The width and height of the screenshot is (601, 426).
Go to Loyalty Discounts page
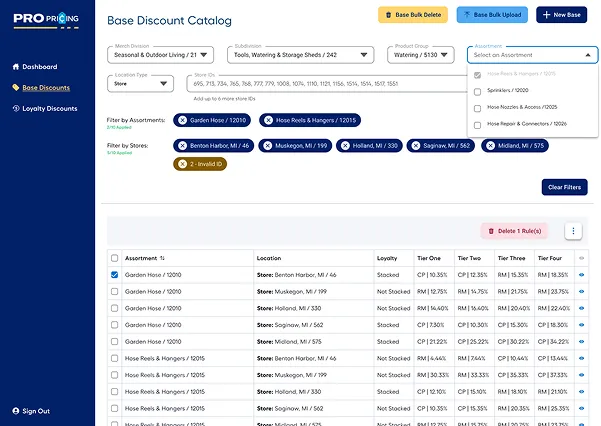click(45, 109)
